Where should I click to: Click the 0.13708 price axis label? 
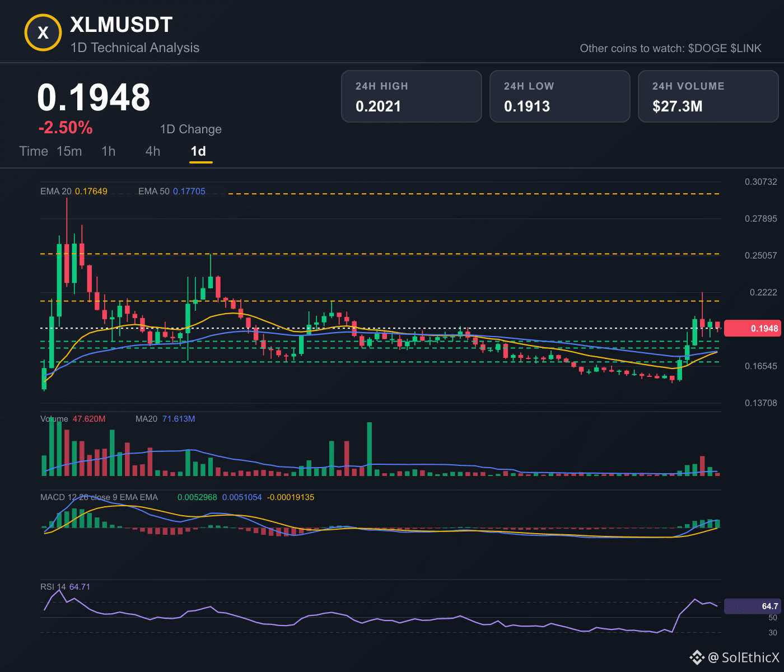coord(761,403)
